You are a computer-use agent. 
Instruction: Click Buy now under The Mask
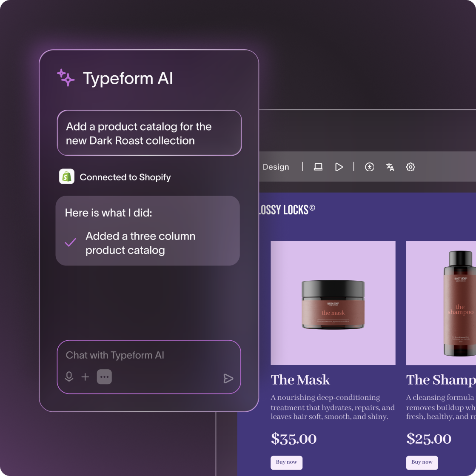point(286,462)
